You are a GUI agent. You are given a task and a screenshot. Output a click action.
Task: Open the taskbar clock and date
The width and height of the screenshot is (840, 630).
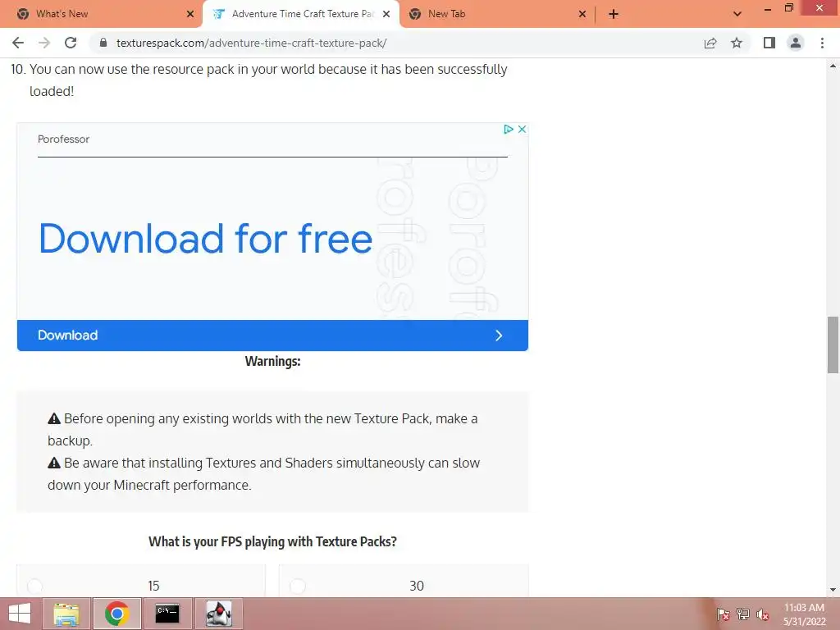[804, 614]
